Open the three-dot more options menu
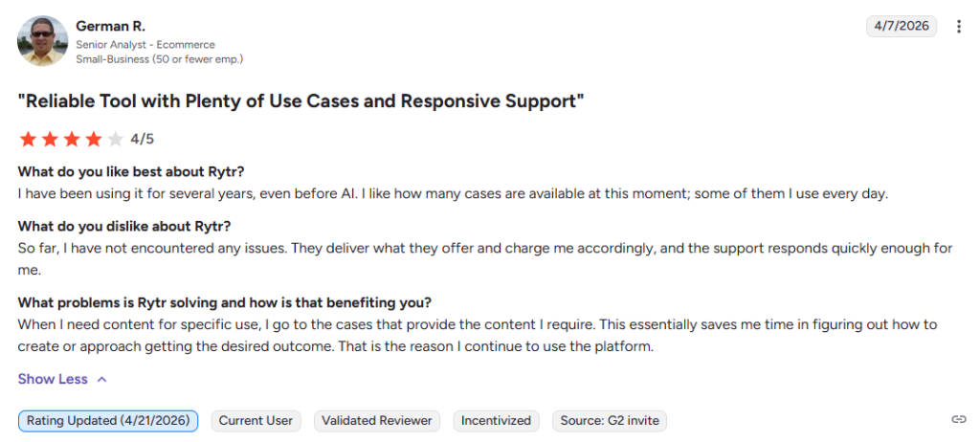Viewport: 980px width, 442px height. [x=959, y=26]
